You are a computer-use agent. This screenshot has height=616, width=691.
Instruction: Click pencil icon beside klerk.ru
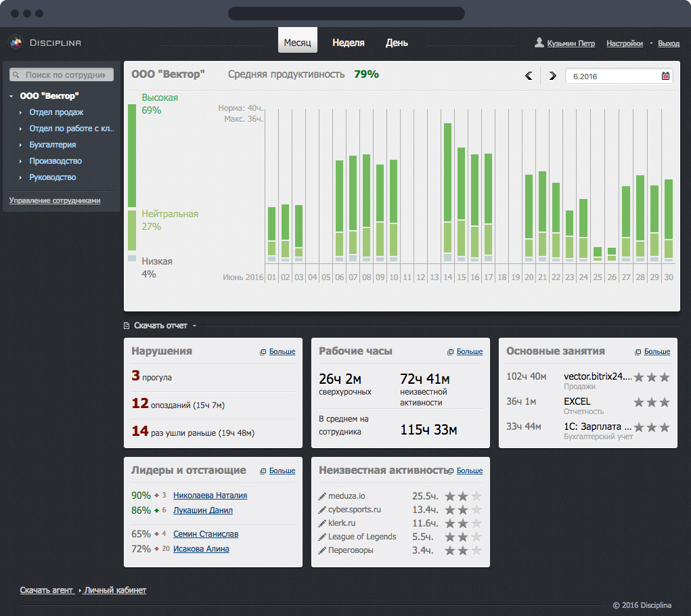coord(322,523)
